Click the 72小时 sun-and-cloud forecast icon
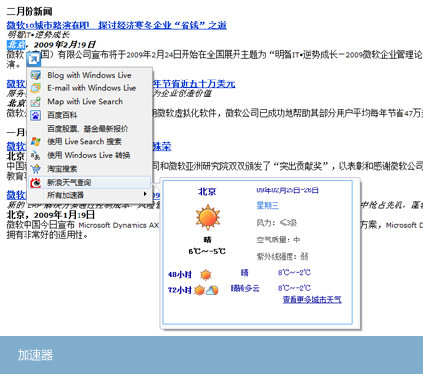The image size is (423, 375). pyautogui.click(x=206, y=290)
